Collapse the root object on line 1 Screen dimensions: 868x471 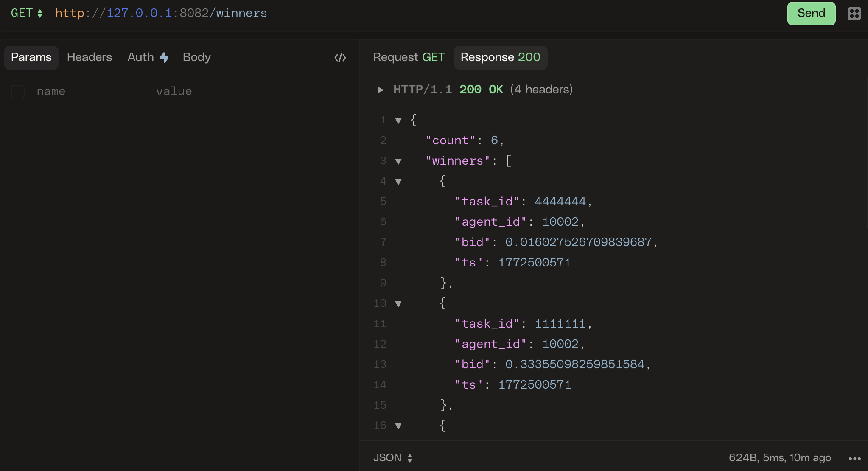[398, 121]
